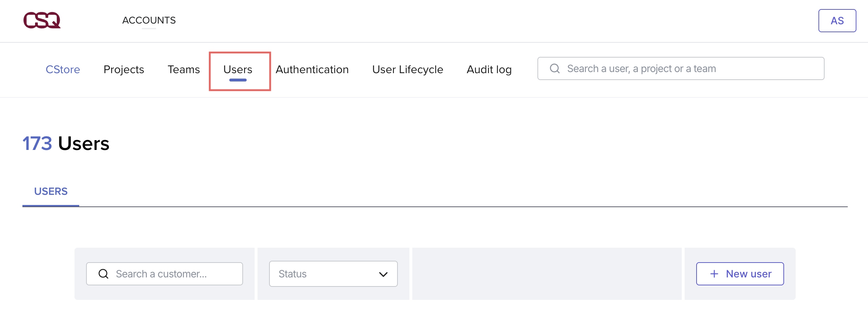Go to the Teams tab

point(183,69)
